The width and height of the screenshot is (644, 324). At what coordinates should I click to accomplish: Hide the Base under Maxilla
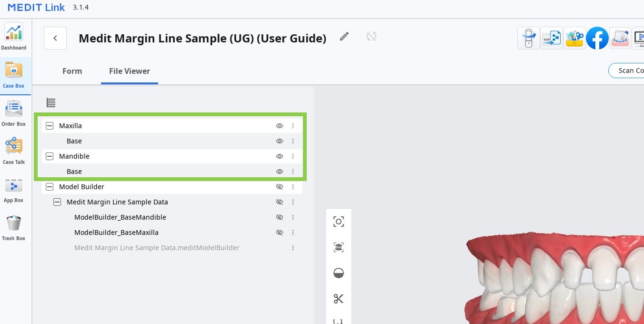tap(280, 141)
